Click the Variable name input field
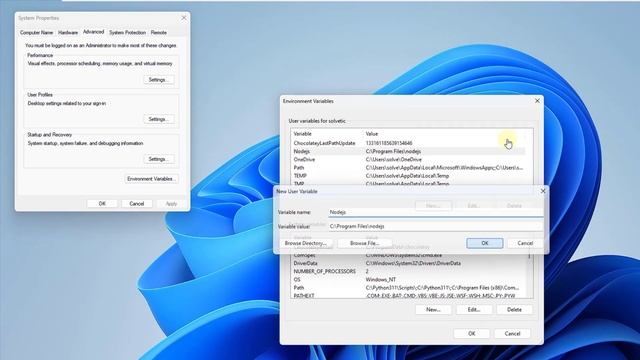The width and height of the screenshot is (640, 360). (x=436, y=212)
